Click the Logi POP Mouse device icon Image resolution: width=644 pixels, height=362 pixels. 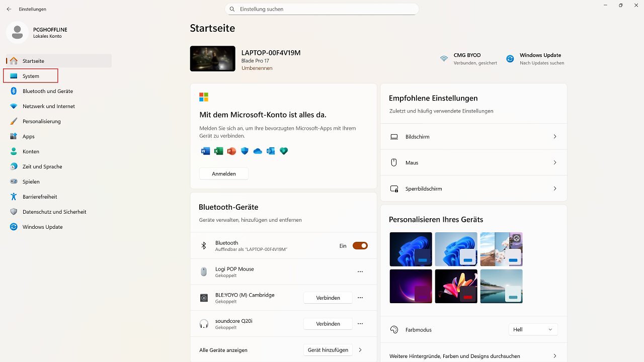204,271
